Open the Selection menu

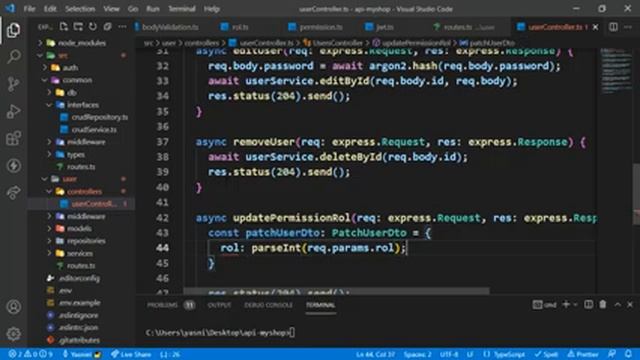point(80,9)
